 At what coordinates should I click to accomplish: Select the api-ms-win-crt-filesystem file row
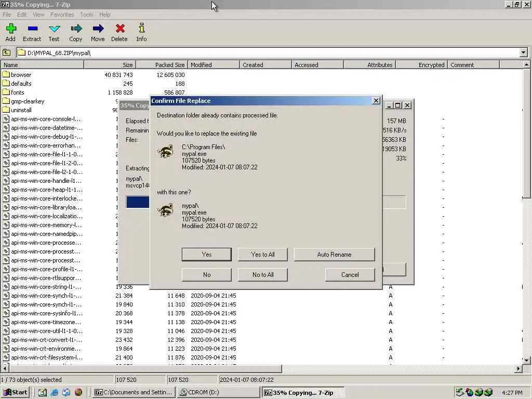pyautogui.click(x=262, y=357)
